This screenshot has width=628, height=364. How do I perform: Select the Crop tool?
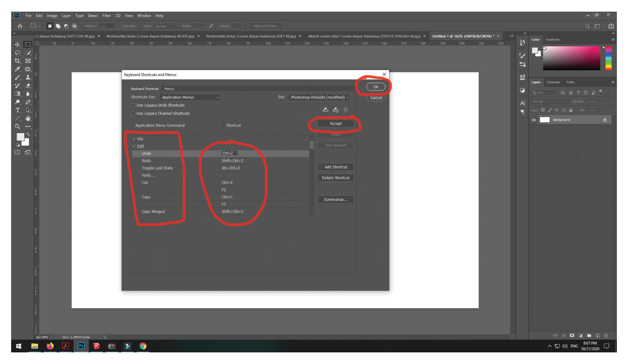pos(17,61)
